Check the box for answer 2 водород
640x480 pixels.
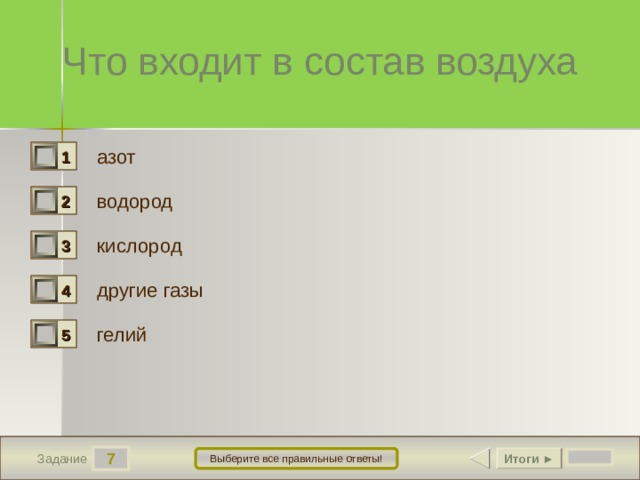click(44, 200)
